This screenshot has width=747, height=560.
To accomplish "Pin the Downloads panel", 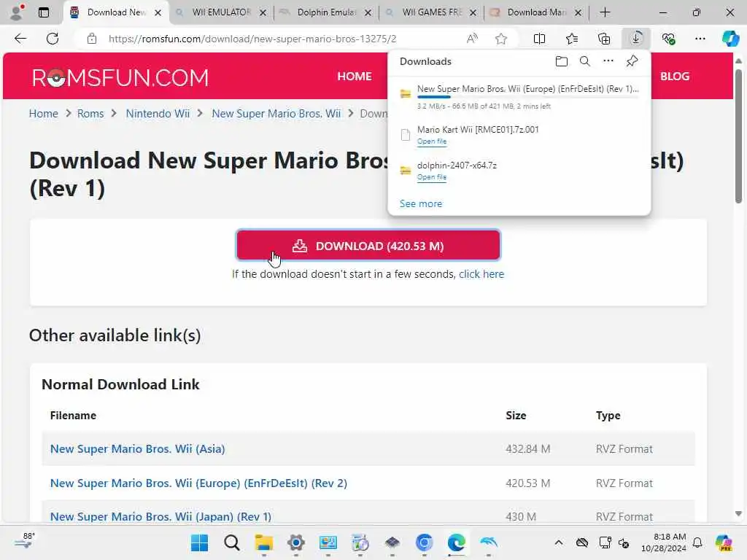I will (x=632, y=61).
